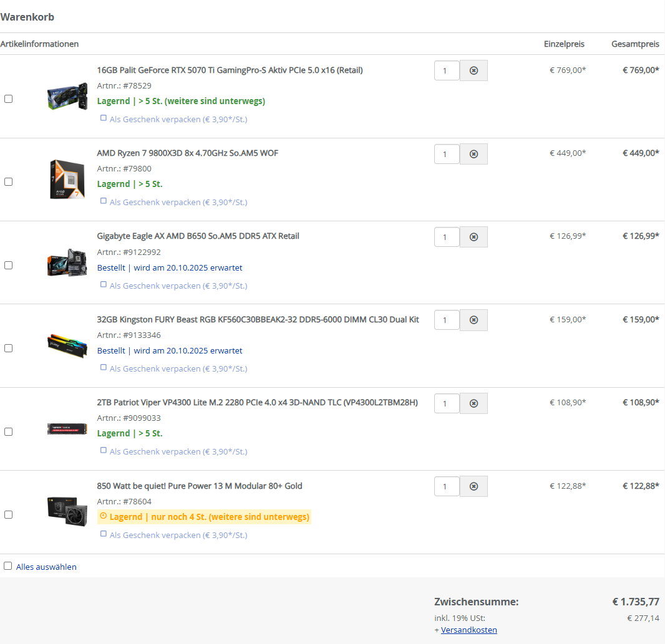The width and height of the screenshot is (665, 644).
Task: Click article number #9133346
Action: (x=142, y=335)
